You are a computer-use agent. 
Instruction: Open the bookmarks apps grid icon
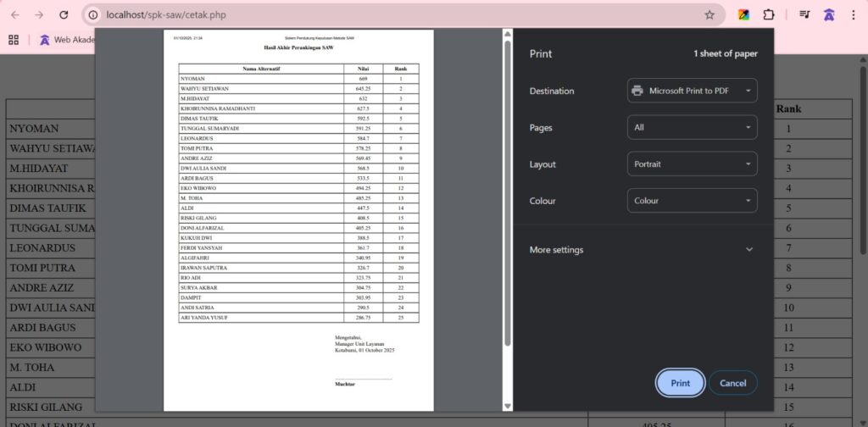[14, 39]
